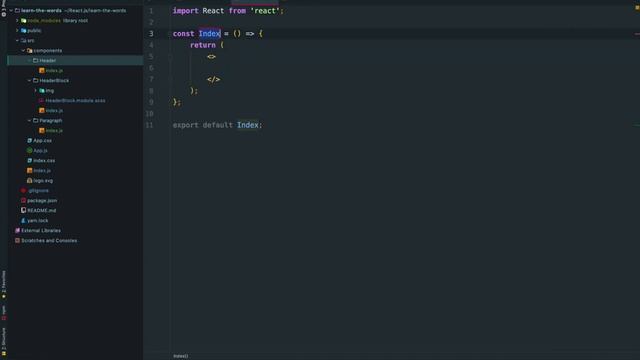Click 'export default' keywords on line 11
This screenshot has width=640, height=360.
coord(202,125)
